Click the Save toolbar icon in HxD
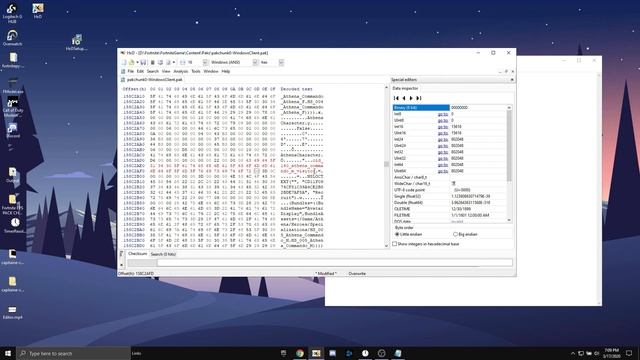Image resolution: width=640 pixels, height=360 pixels. pyautogui.click(x=143, y=62)
